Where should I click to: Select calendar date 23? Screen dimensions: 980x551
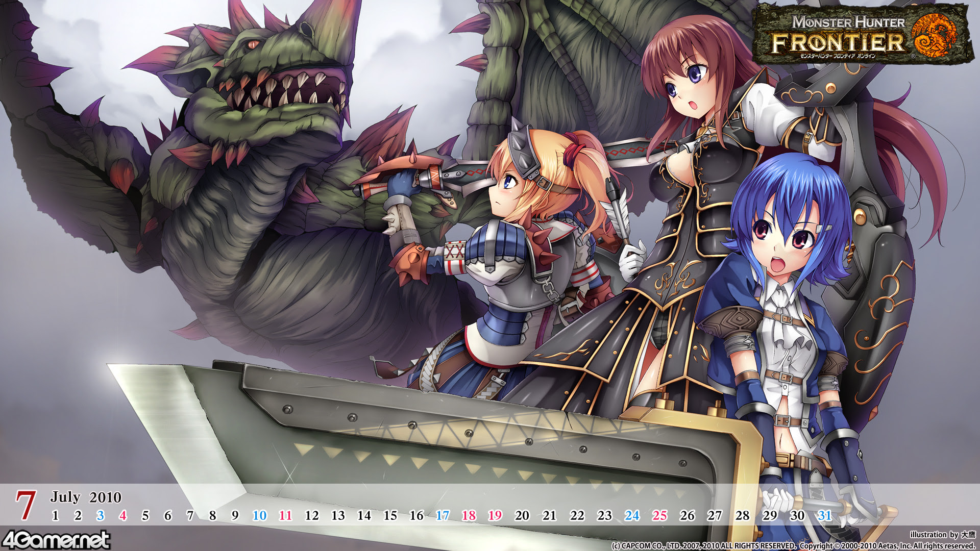(604, 515)
